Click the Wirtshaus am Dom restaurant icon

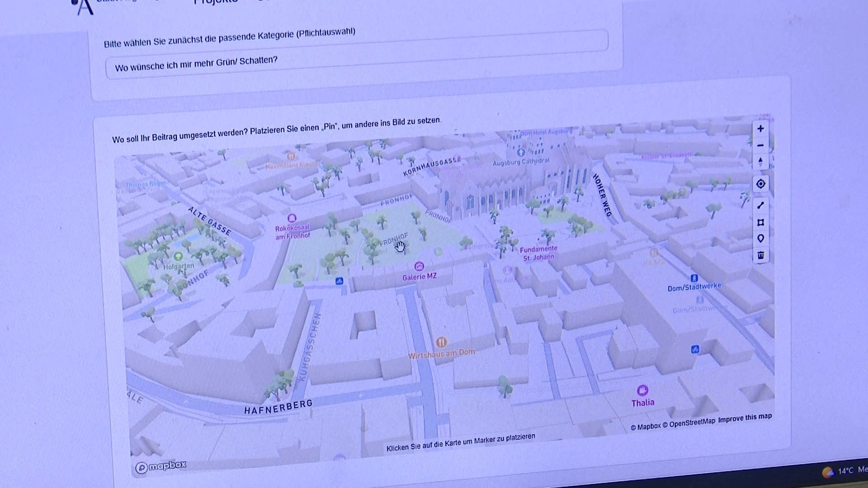[441, 342]
